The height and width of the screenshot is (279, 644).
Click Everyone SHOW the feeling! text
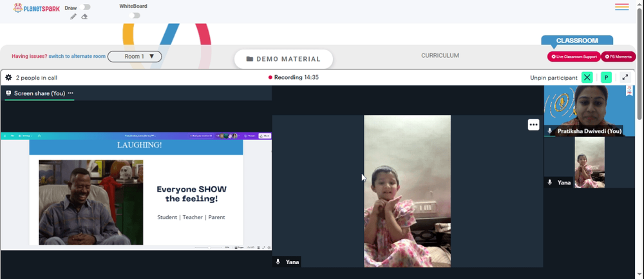(191, 194)
